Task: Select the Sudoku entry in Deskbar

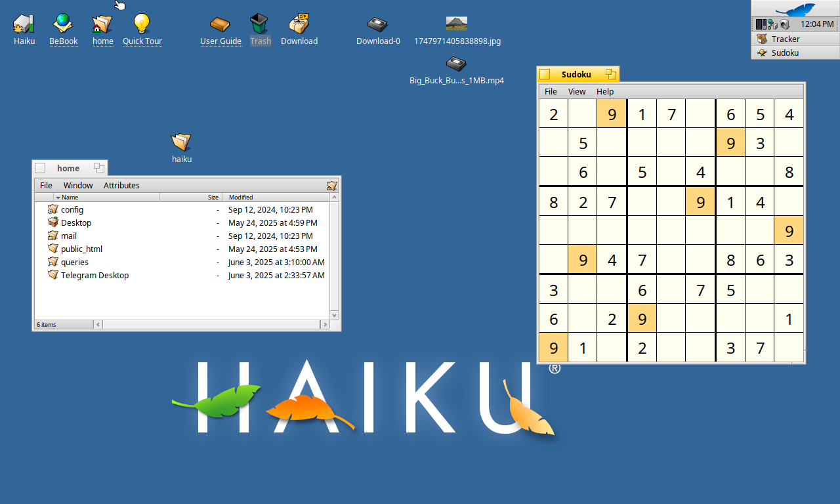Action: (795, 52)
